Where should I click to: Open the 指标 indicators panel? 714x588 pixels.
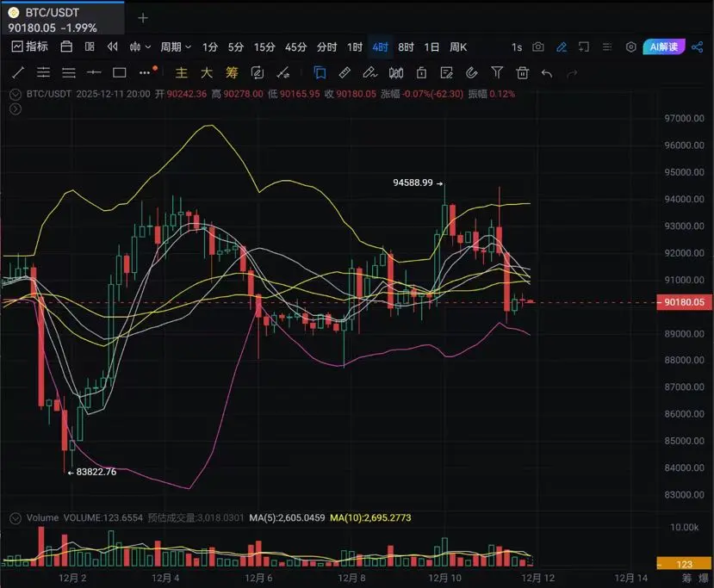point(30,46)
